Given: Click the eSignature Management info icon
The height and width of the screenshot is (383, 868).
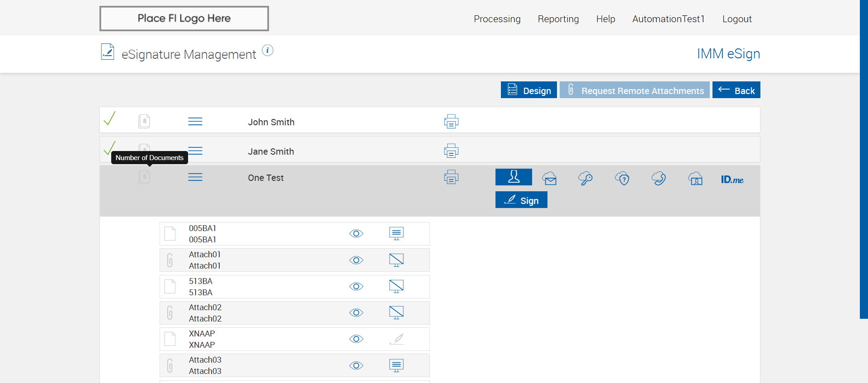Looking at the screenshot, I should point(268,51).
